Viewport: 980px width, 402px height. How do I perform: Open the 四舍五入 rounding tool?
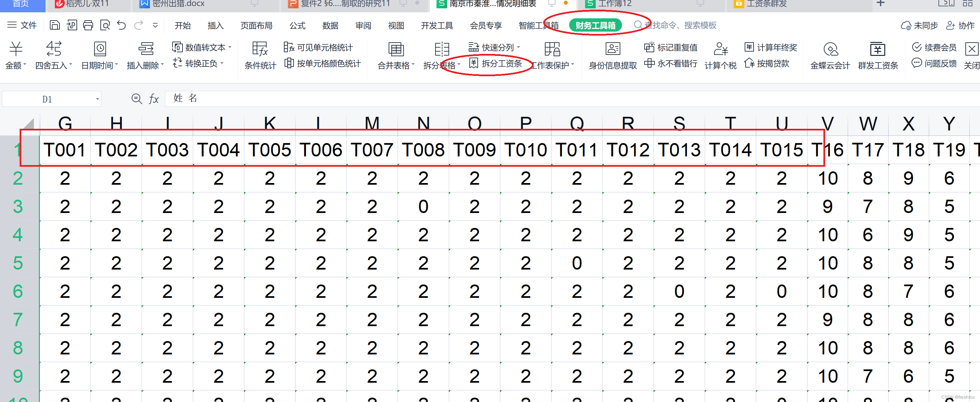point(53,49)
